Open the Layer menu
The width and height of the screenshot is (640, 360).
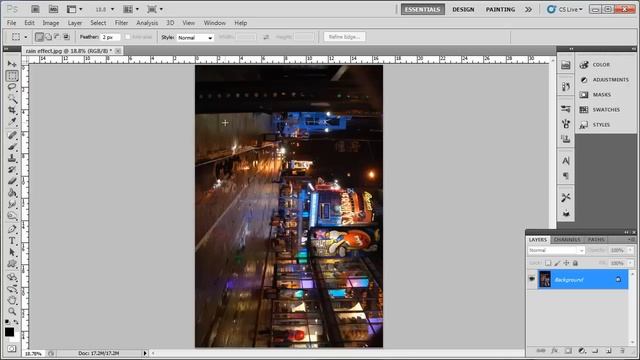pyautogui.click(x=75, y=23)
